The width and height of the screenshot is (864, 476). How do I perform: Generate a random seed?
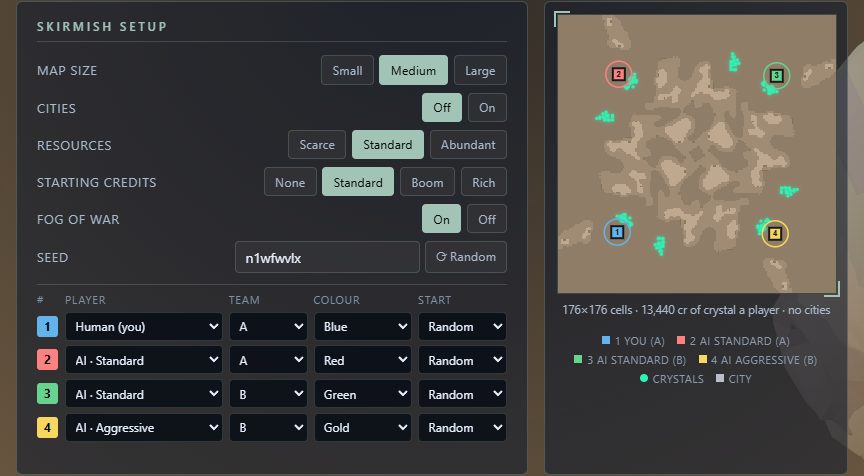[466, 257]
